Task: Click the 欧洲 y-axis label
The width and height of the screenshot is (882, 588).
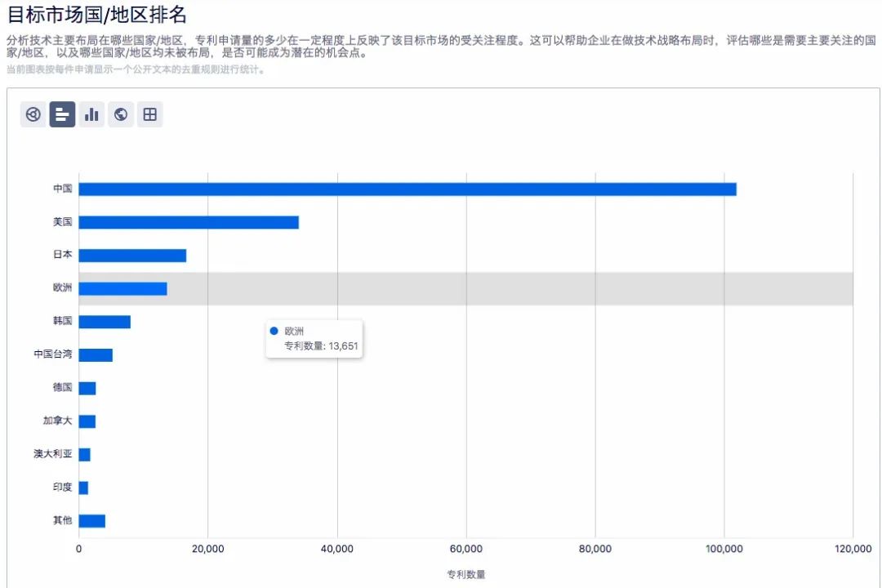Action: [62, 288]
